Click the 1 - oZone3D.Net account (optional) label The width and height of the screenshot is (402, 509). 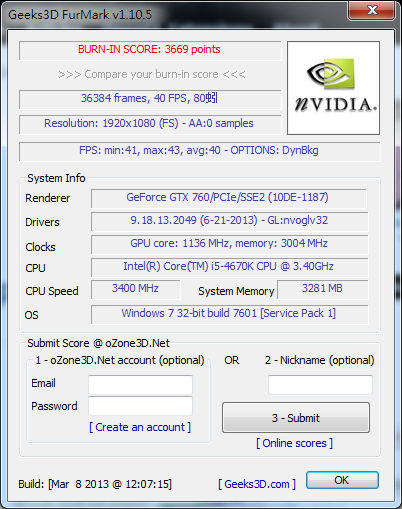click(x=120, y=360)
